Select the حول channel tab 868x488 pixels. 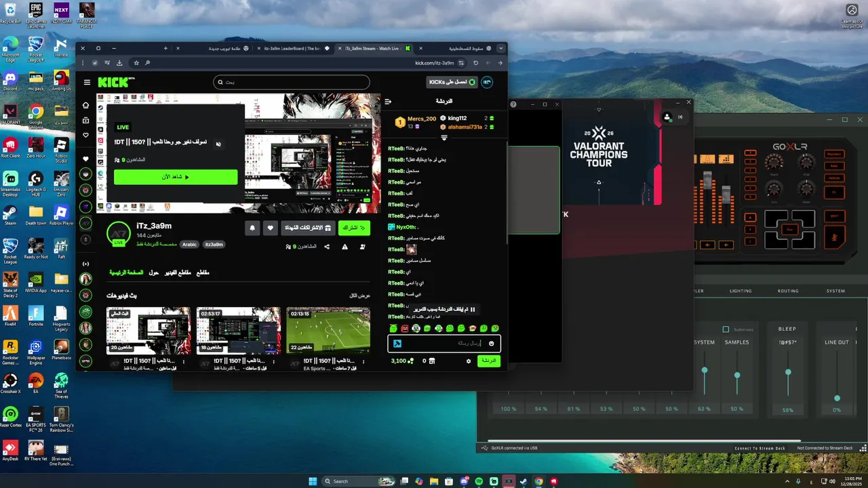[154, 272]
